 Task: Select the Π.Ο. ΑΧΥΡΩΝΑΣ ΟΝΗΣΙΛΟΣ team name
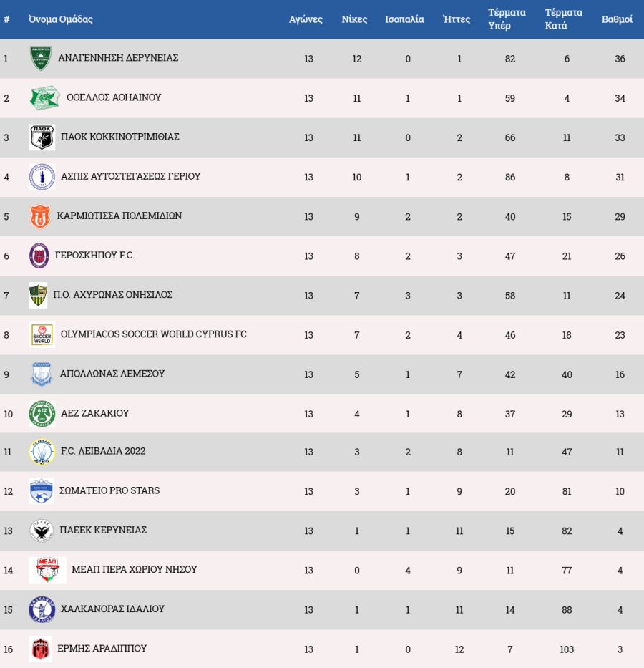pos(115,294)
